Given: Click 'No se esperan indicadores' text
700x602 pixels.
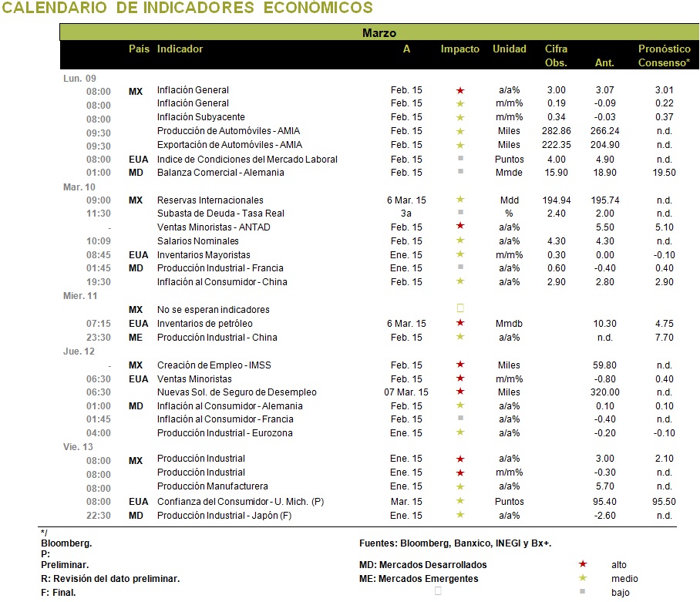Looking at the screenshot, I should click(214, 309).
